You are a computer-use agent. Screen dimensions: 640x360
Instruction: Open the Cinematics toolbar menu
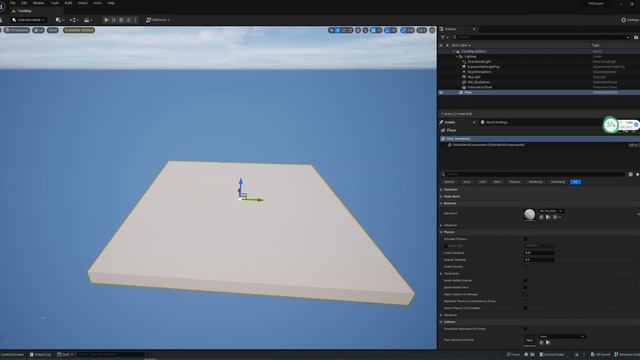pos(88,20)
